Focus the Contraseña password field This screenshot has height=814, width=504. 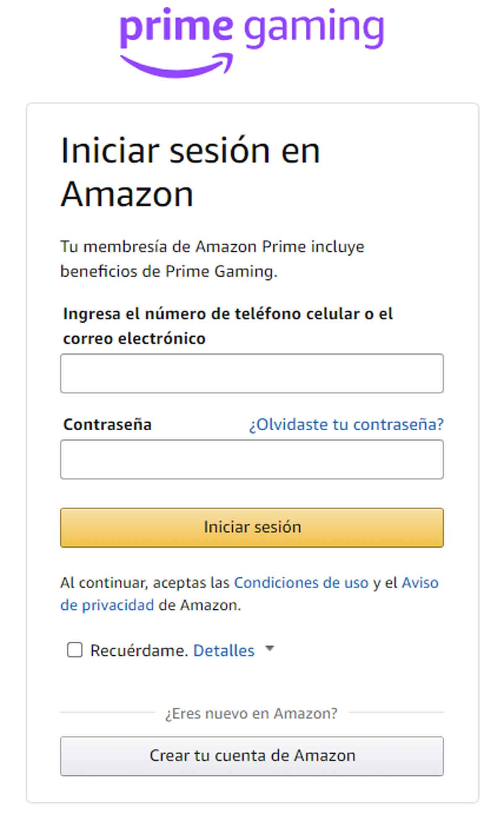point(252,459)
